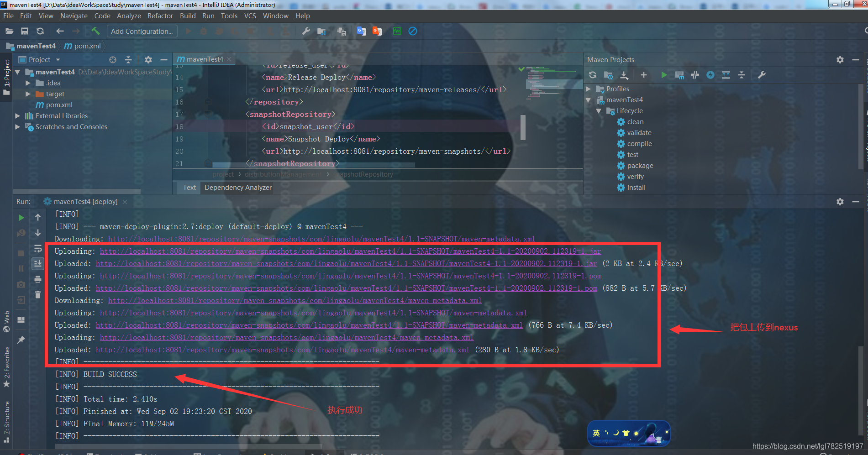Collapse all in Maven Projects panel
Image resolution: width=868 pixels, height=455 pixels.
click(742, 75)
